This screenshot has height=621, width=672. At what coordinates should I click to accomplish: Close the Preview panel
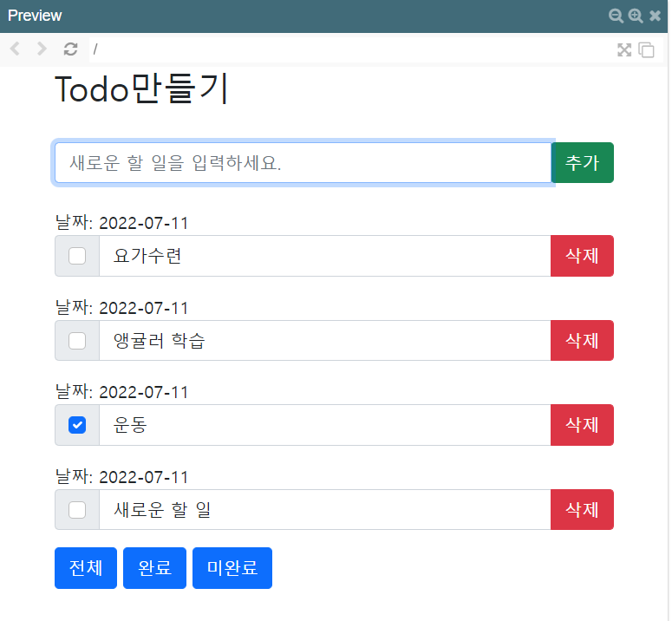(x=655, y=16)
